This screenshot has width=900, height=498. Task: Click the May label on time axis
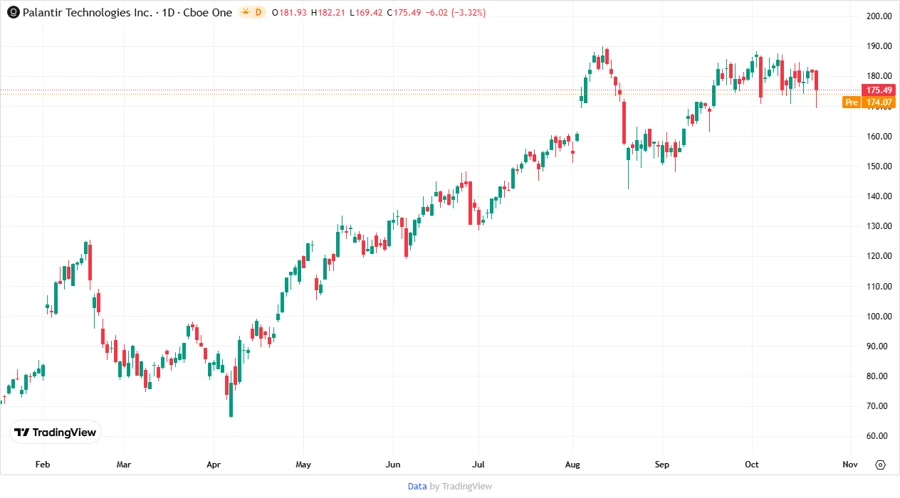click(x=303, y=464)
